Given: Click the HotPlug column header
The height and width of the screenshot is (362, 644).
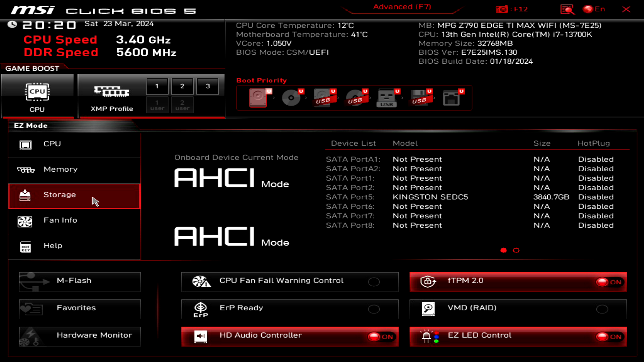Looking at the screenshot, I should click(x=593, y=143).
